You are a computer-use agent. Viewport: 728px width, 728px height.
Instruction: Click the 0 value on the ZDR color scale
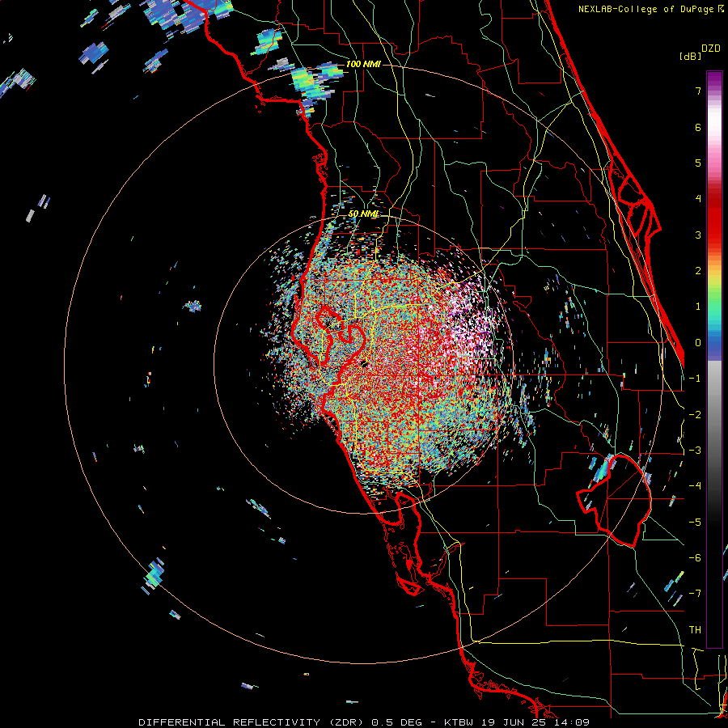[x=698, y=343]
